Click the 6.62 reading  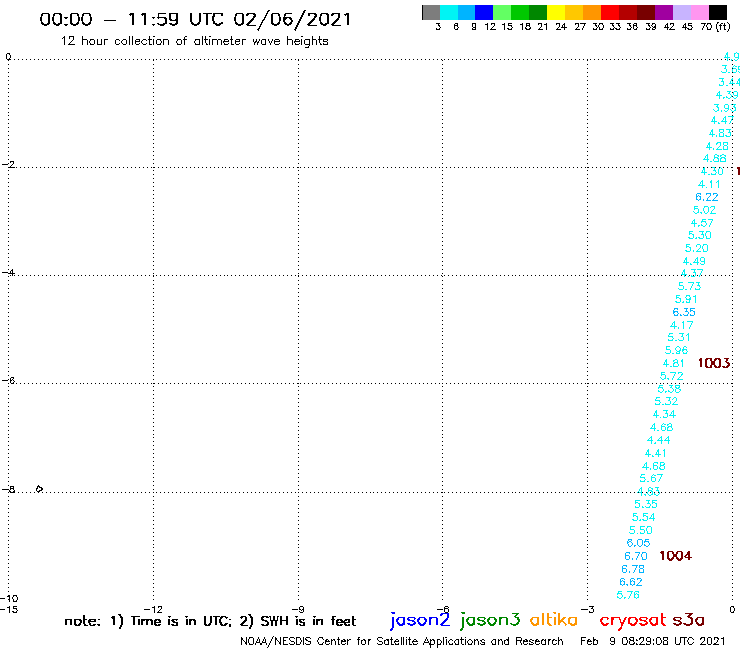(631, 582)
